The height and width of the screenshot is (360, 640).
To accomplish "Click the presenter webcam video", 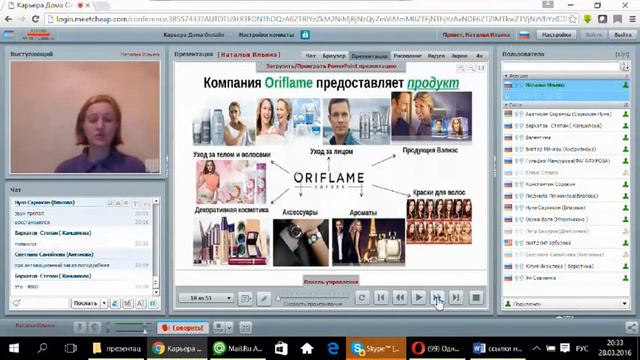I will (x=85, y=117).
